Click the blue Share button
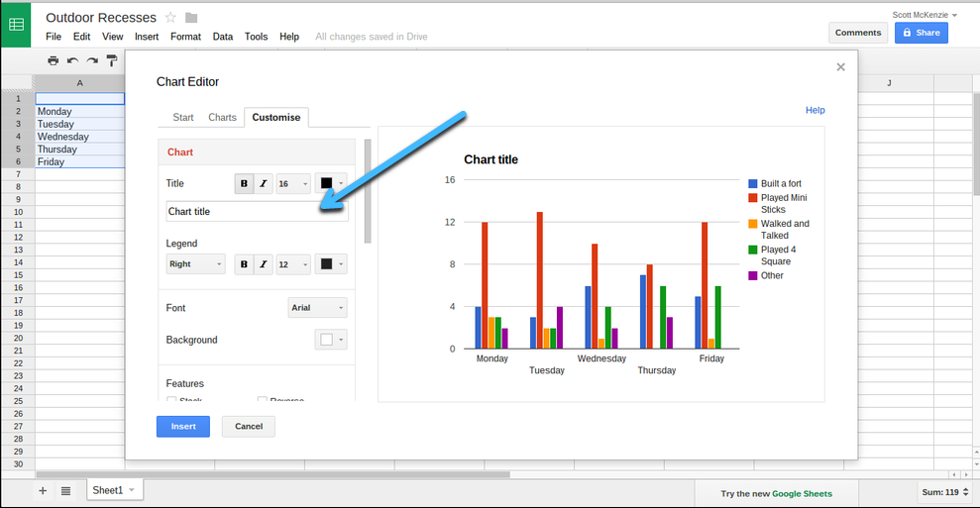Screen dimensions: 980x508 [922, 33]
